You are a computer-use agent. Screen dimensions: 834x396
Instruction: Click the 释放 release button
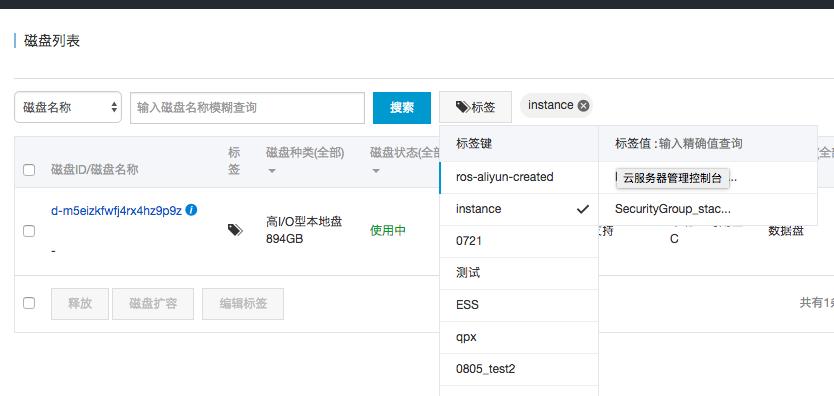(80, 304)
